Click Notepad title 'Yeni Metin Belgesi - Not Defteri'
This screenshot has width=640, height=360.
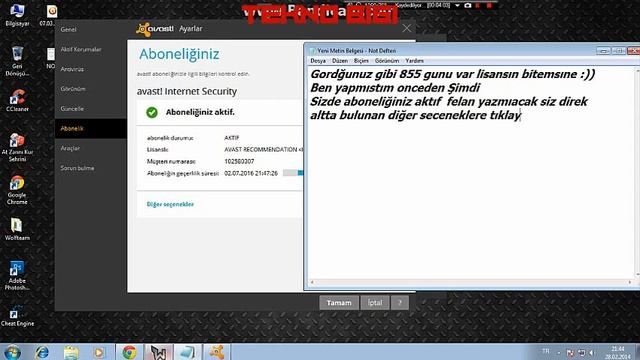356,51
